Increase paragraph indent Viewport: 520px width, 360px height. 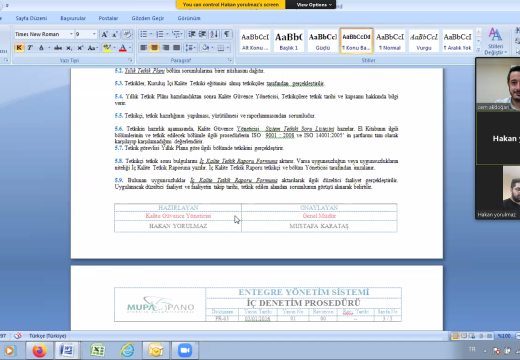tap(202, 34)
